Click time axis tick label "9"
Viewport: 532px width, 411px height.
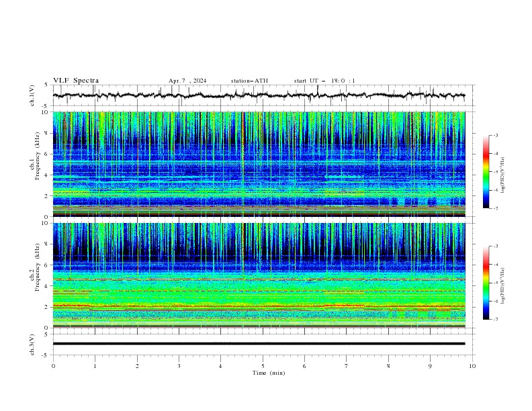coord(430,366)
